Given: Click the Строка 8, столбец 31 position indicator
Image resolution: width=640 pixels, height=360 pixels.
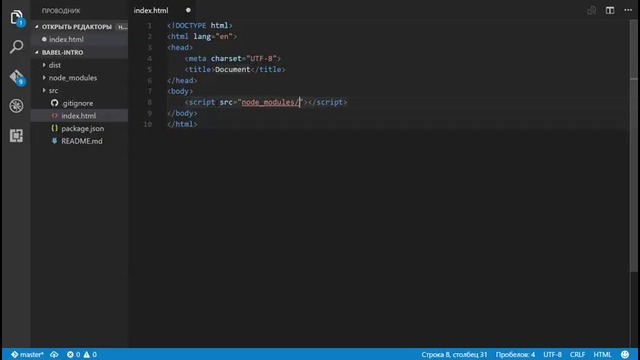Looking at the screenshot, I should point(454,354).
